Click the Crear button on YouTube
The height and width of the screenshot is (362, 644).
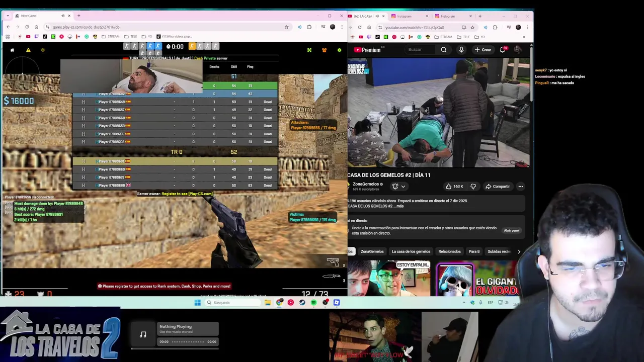(x=482, y=49)
